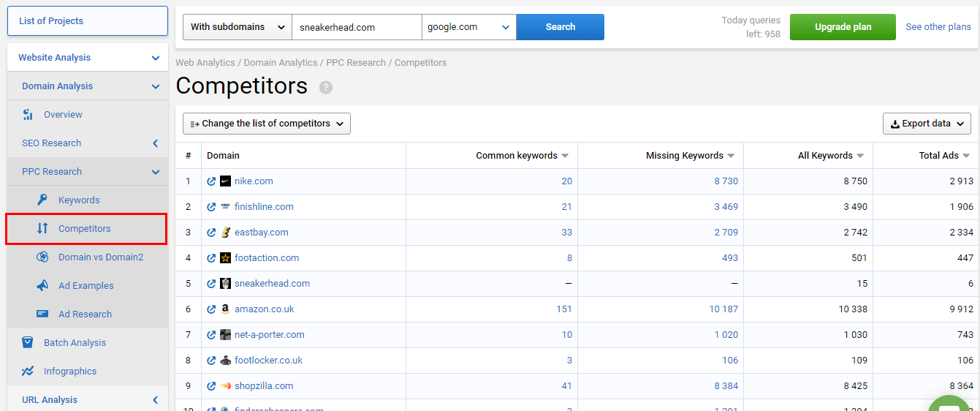The width and height of the screenshot is (980, 411).
Task: Open Domain Analytics breadcrumb link
Action: click(x=281, y=63)
